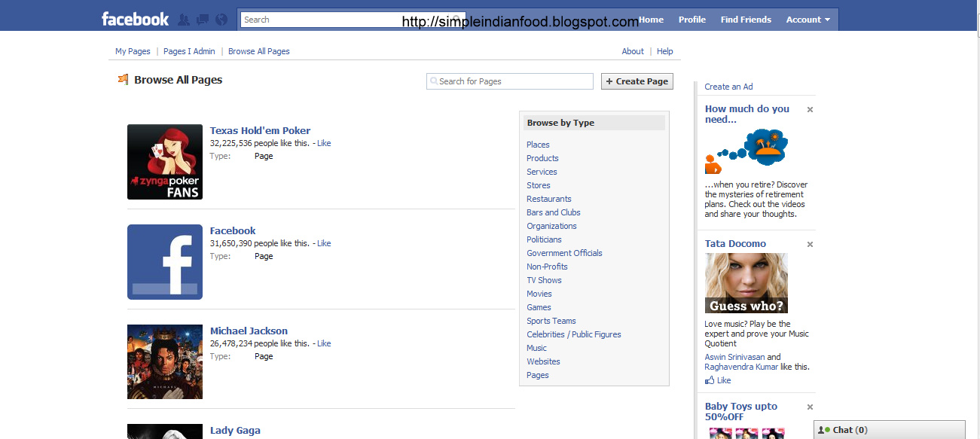Image resolution: width=980 pixels, height=439 pixels.
Task: Browse pages by Stores
Action: [x=539, y=185]
